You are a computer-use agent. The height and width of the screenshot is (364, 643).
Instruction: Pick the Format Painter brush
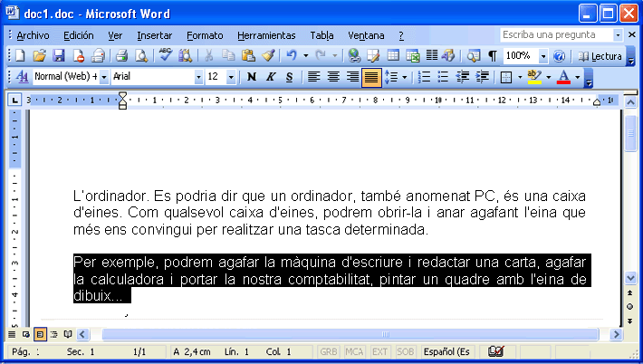point(268,55)
